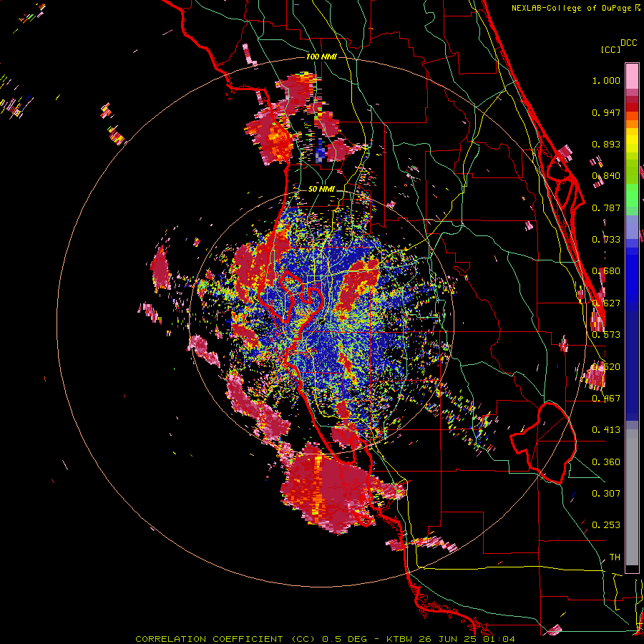Select the 1.000 scale value

606,80
